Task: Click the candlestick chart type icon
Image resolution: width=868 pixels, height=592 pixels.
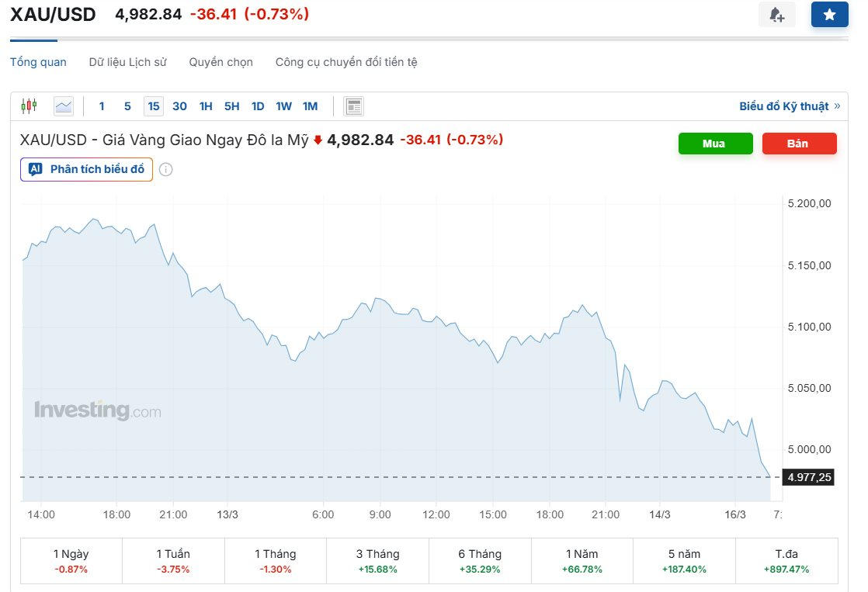Action: coord(30,106)
